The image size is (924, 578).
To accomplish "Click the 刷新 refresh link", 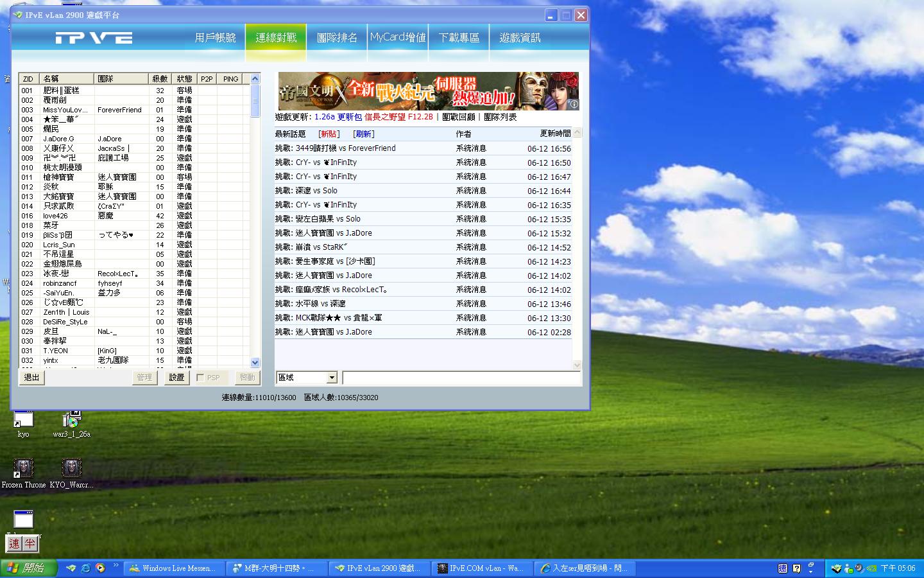I will [363, 134].
